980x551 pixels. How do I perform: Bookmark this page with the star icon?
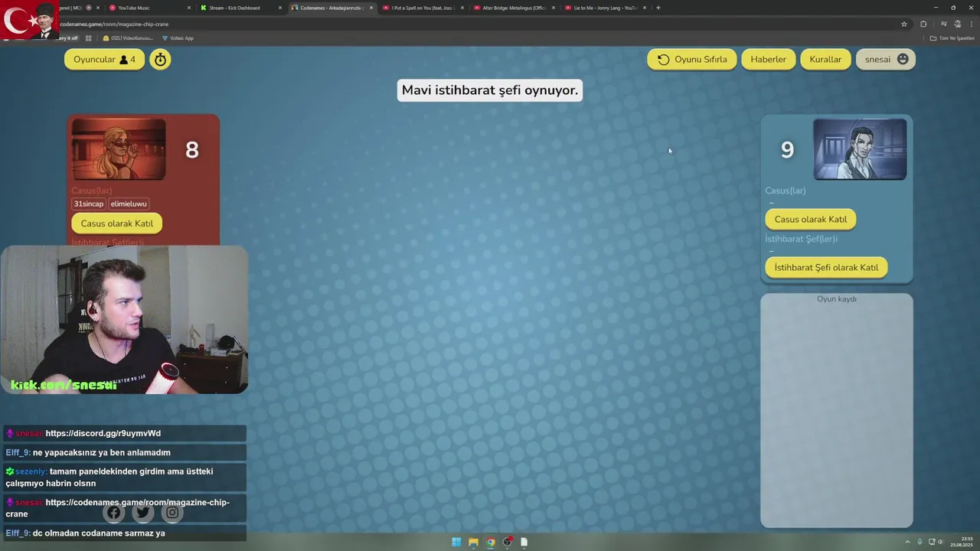[x=904, y=24]
